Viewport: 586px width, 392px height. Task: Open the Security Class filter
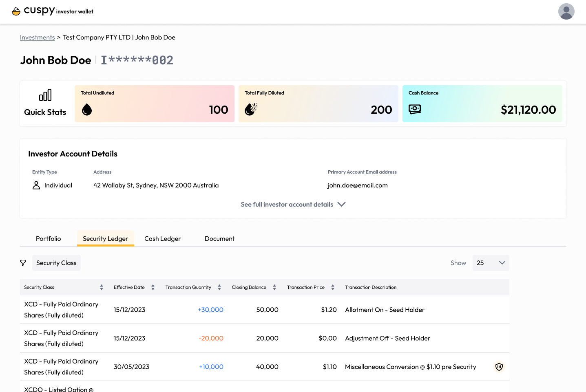pyautogui.click(x=56, y=263)
